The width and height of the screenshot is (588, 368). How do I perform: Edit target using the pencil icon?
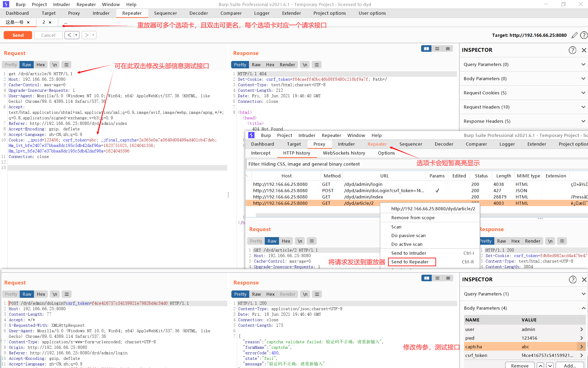575,35
